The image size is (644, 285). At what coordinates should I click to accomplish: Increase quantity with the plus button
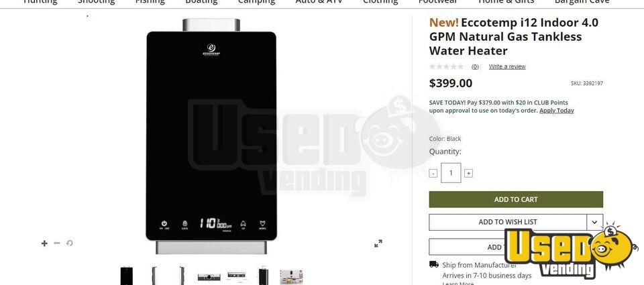coord(468,173)
